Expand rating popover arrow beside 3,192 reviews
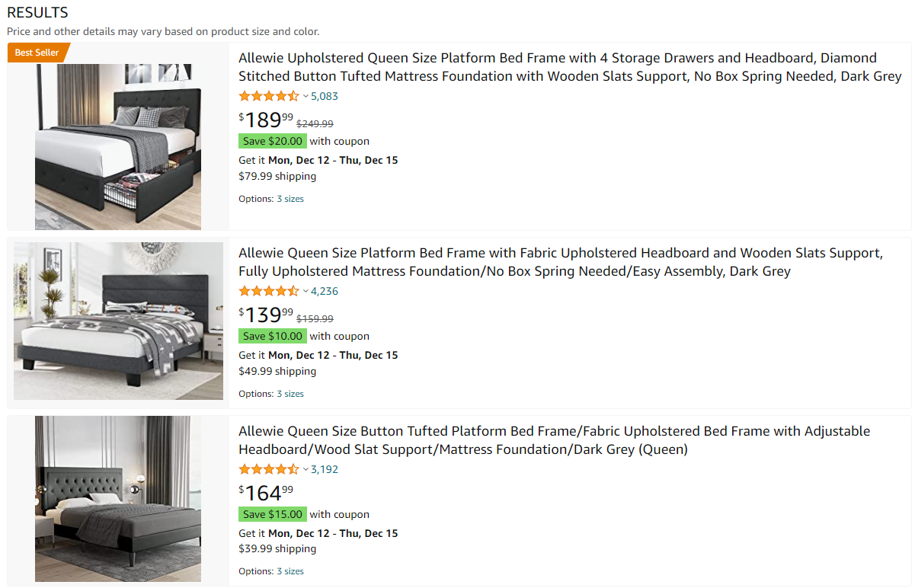Screen dimensions: 915x588 click(x=306, y=470)
